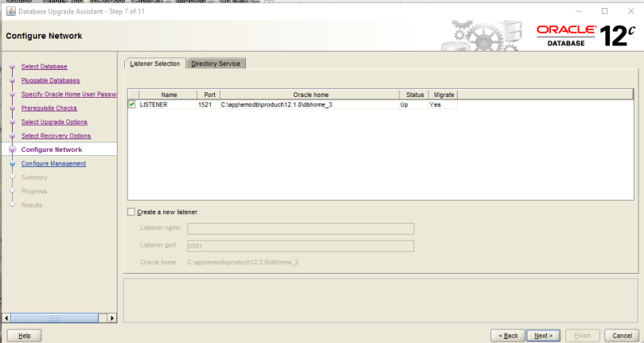Click the Select Database step bullet icon
This screenshot has width=644, height=343.
12,67
